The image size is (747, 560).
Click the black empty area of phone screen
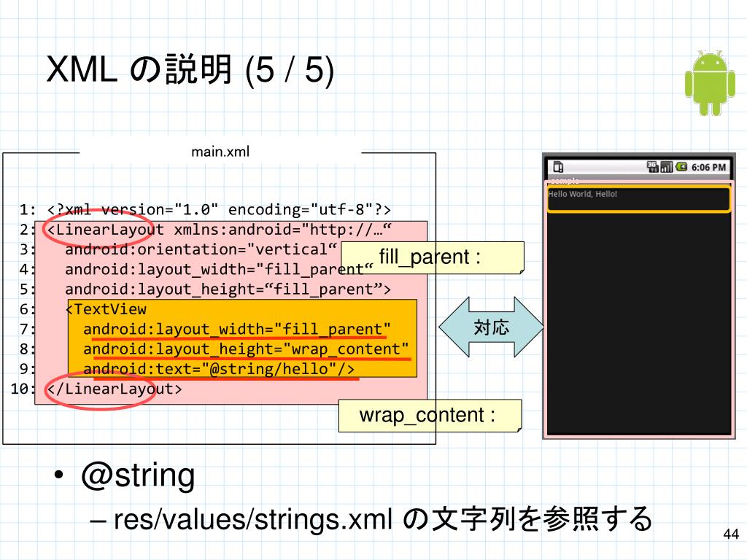(638, 324)
